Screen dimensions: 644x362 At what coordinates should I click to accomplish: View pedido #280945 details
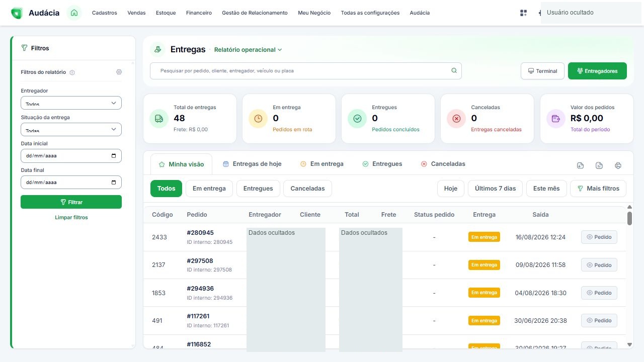(599, 237)
